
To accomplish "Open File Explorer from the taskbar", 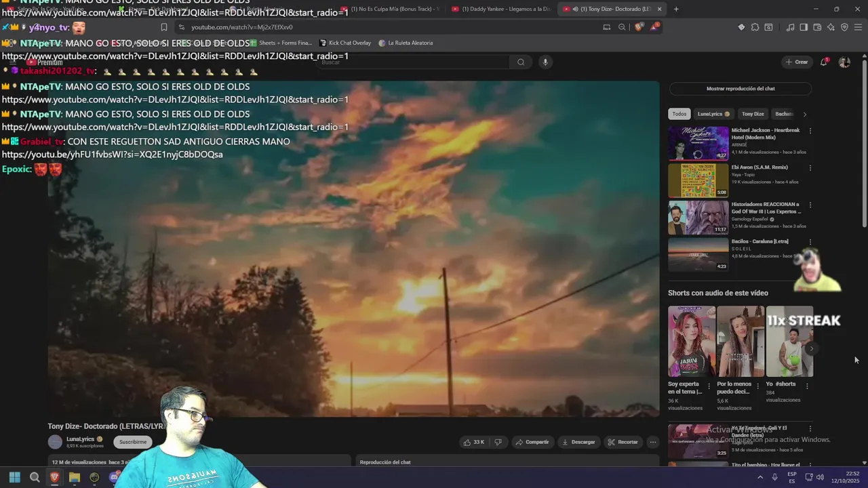I will point(75,477).
